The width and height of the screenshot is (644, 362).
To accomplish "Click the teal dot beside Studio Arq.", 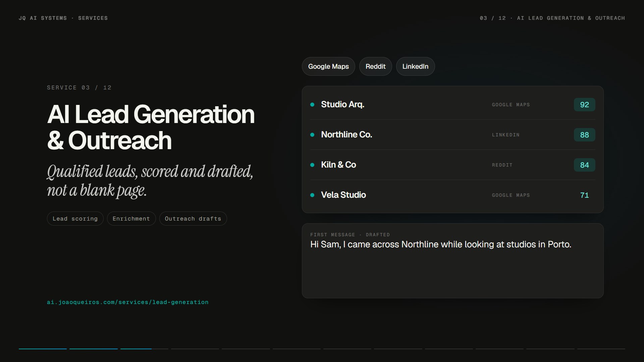I will point(312,105).
